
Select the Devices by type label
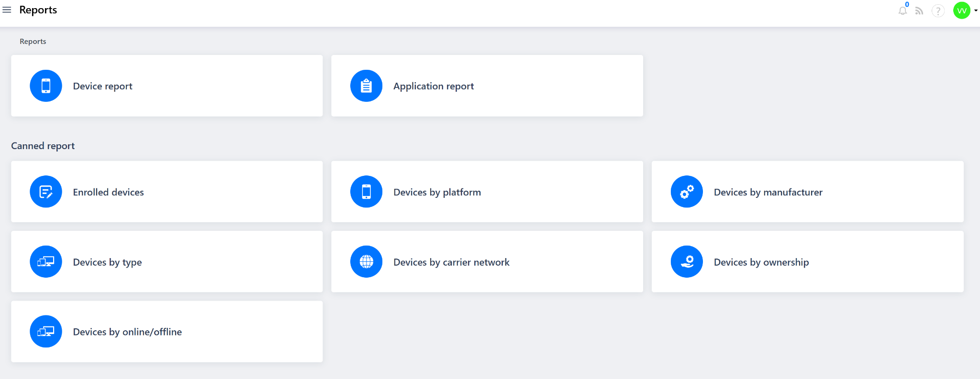tap(107, 262)
